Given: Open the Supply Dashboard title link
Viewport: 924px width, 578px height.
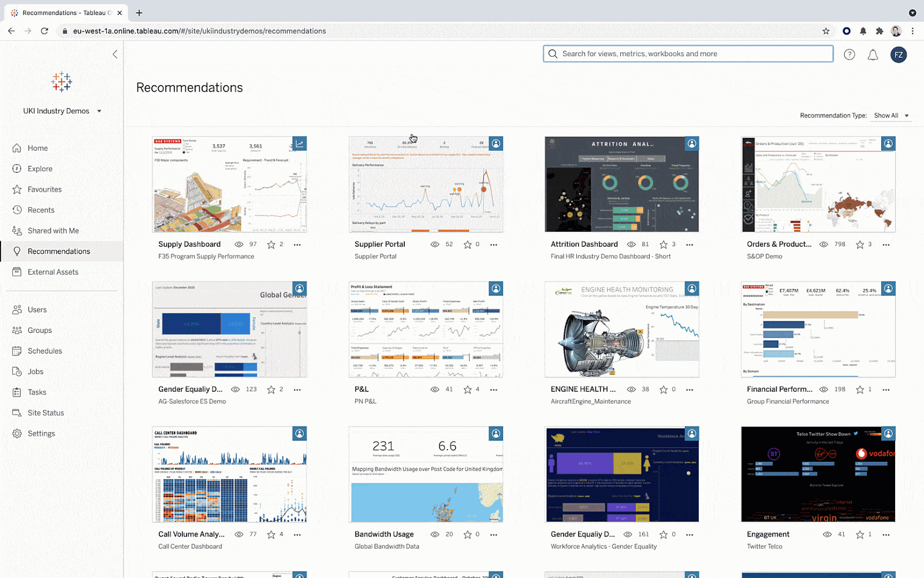Looking at the screenshot, I should pyautogui.click(x=189, y=244).
